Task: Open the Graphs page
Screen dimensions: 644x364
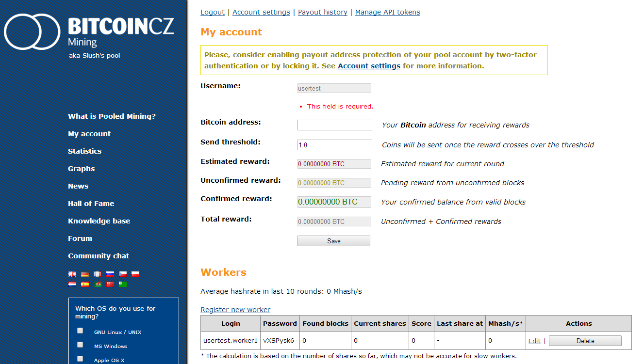Action: click(81, 169)
